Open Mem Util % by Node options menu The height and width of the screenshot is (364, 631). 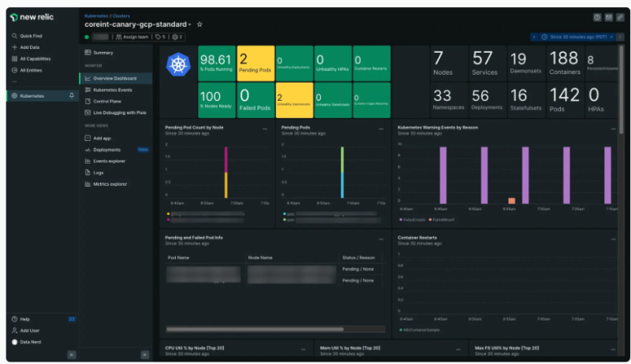click(x=458, y=350)
